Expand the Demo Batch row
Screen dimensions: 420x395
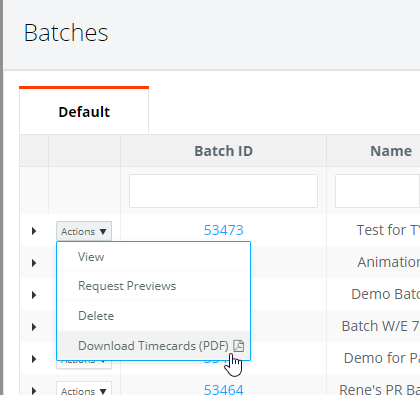(x=34, y=295)
